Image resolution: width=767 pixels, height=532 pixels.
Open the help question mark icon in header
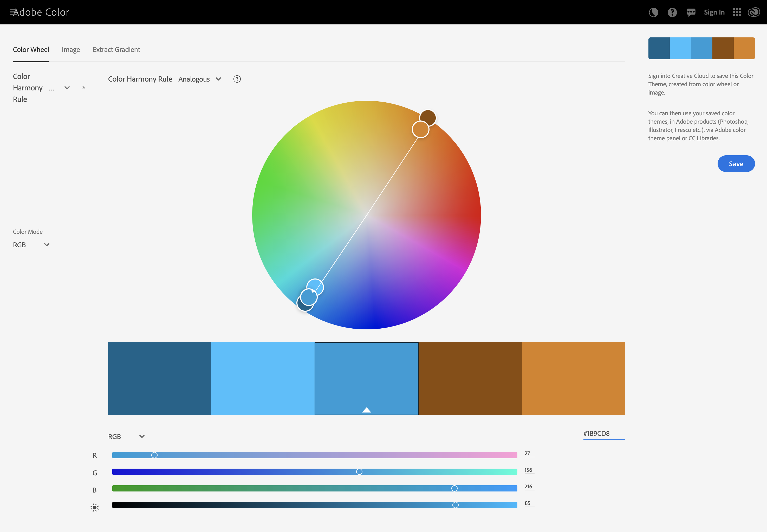(x=672, y=12)
